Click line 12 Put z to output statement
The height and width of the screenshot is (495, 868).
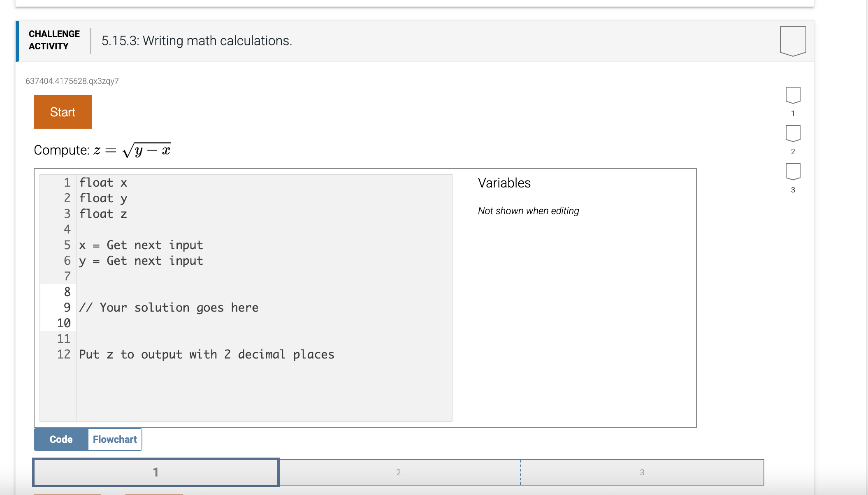pos(207,354)
